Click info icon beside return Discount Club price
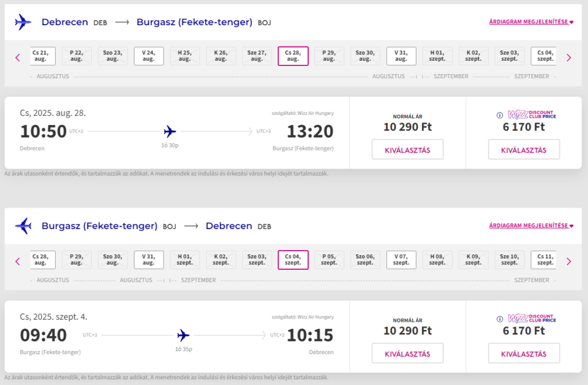 [x=500, y=318]
